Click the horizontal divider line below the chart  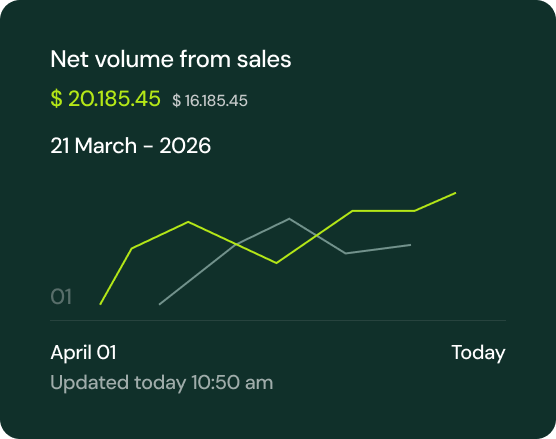(x=278, y=321)
